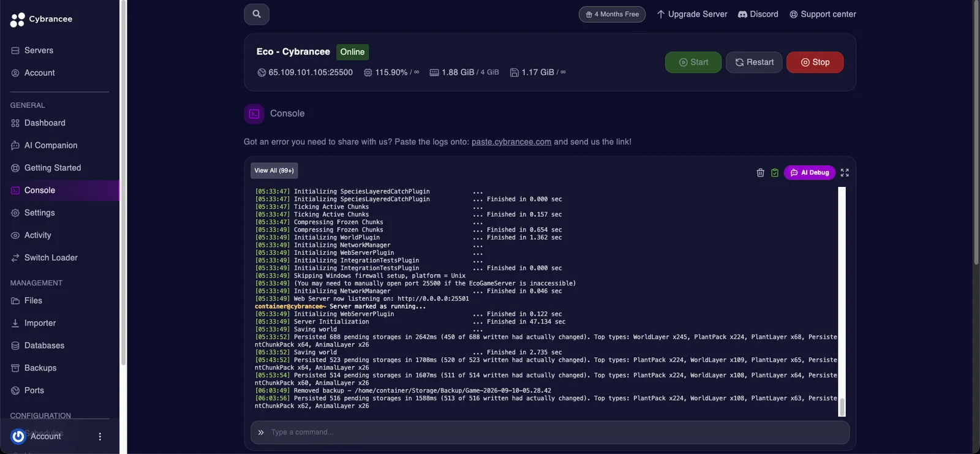Open the Dashboard page

(59, 123)
